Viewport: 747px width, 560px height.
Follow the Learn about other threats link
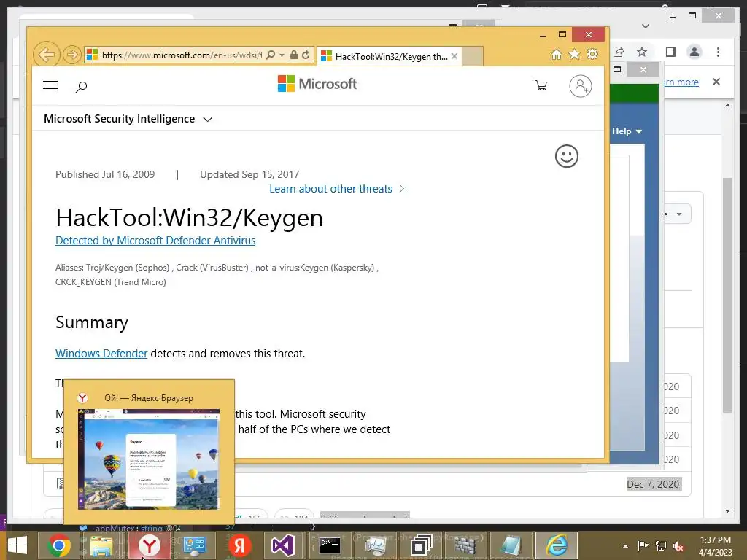337,189
